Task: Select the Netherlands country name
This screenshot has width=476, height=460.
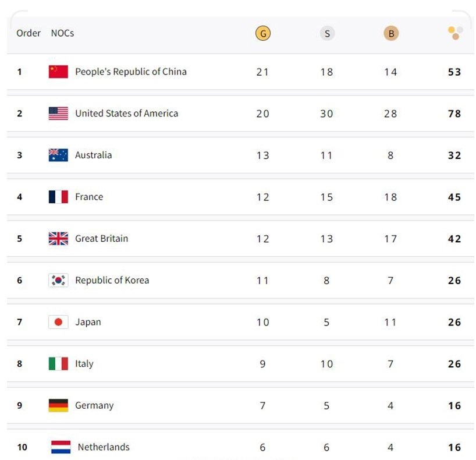Action: tap(104, 447)
